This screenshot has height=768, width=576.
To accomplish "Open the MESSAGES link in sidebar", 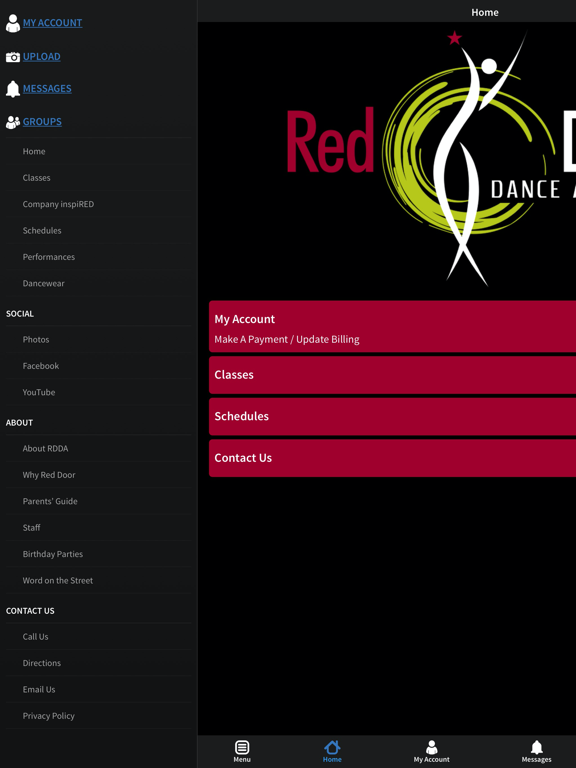I will pyautogui.click(x=47, y=89).
